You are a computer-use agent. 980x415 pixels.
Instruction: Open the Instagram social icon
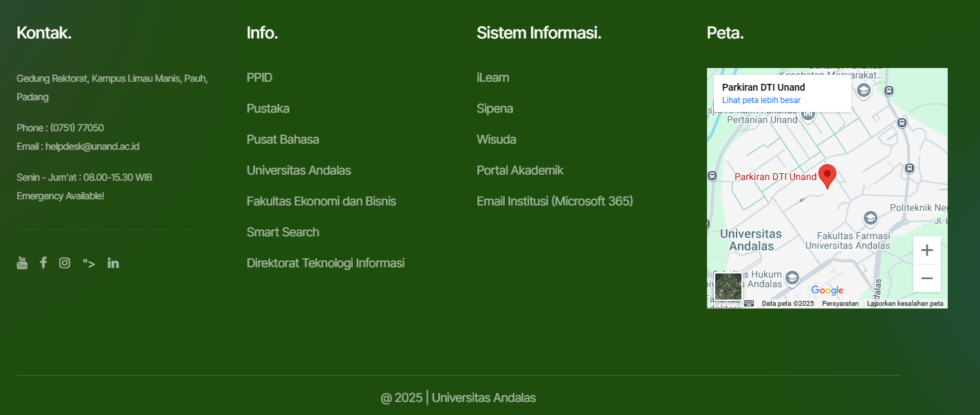(65, 262)
